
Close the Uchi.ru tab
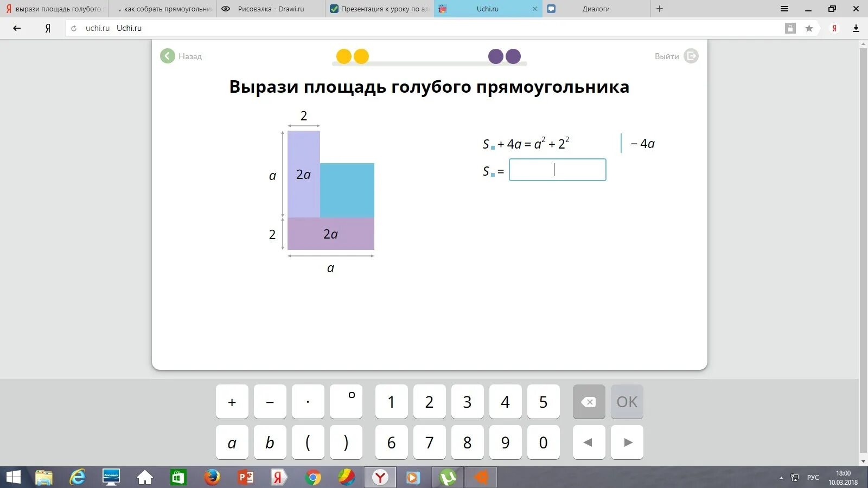coord(535,9)
